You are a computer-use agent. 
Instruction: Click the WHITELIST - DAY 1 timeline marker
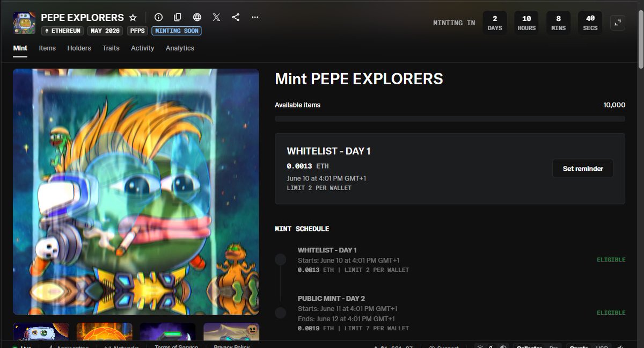point(280,260)
